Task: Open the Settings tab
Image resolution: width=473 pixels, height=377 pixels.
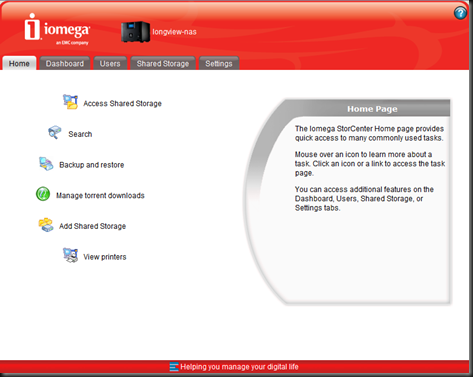Action: tap(219, 63)
